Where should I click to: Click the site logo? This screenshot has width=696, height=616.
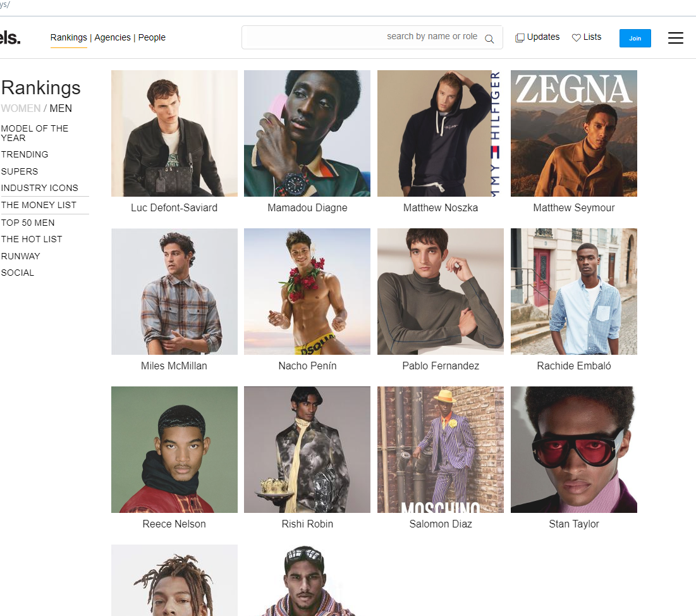click(x=9, y=38)
